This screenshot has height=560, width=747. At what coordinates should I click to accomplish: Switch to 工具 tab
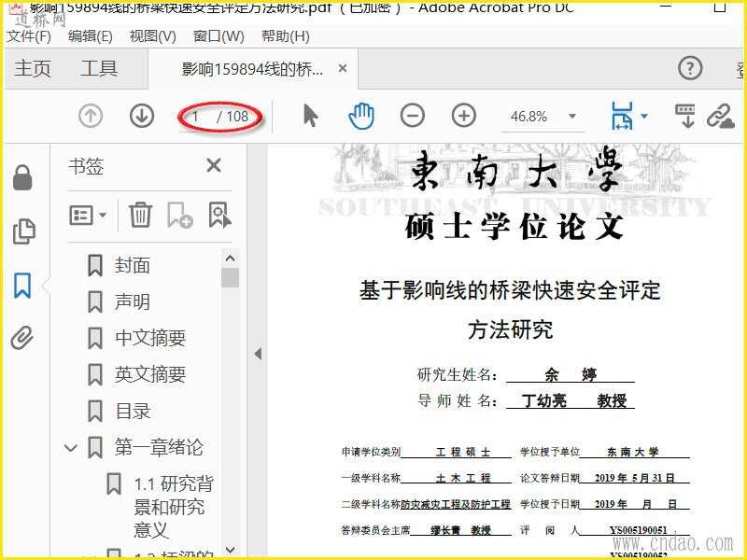[x=99, y=68]
